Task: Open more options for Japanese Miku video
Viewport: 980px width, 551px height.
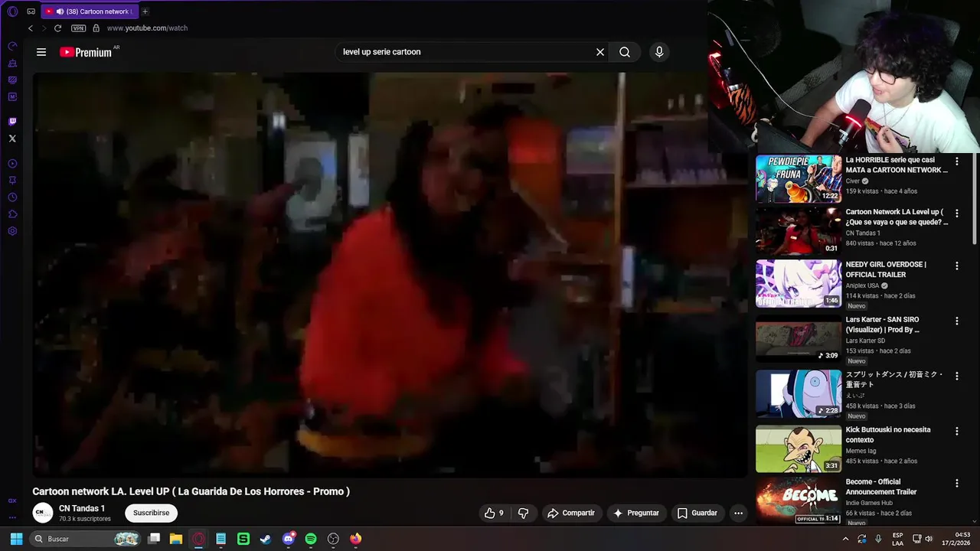Action: pos(956,376)
